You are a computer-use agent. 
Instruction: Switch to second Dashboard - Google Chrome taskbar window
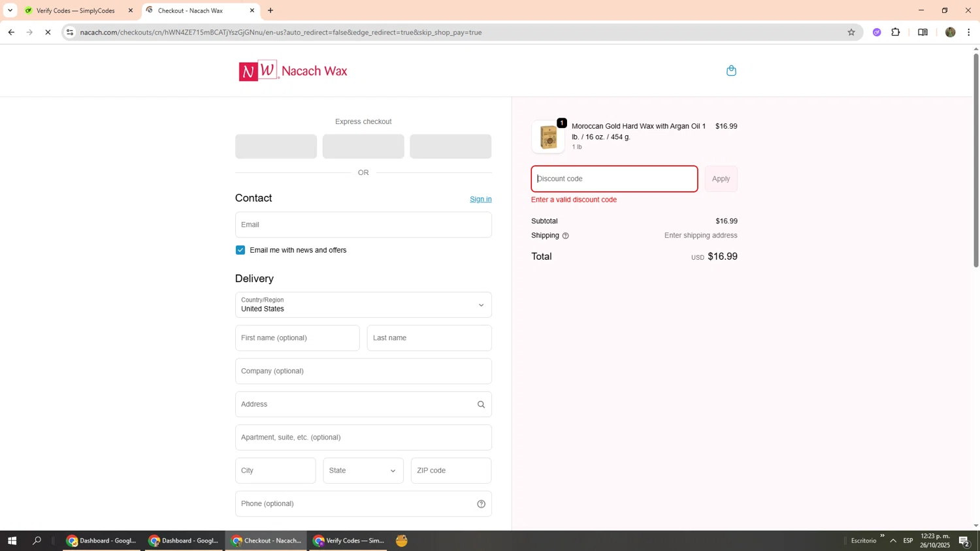pos(183,541)
